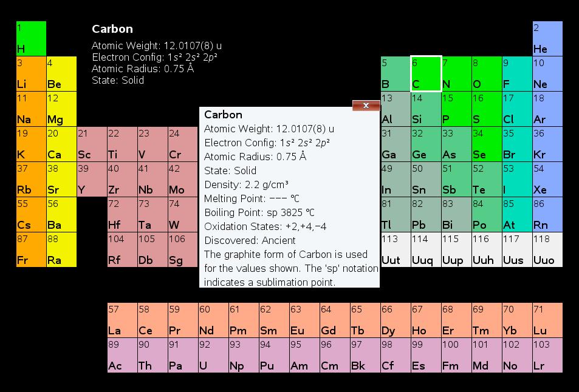Select the Tungsten (W) cell
This screenshot has height=392, width=579.
coord(183,214)
